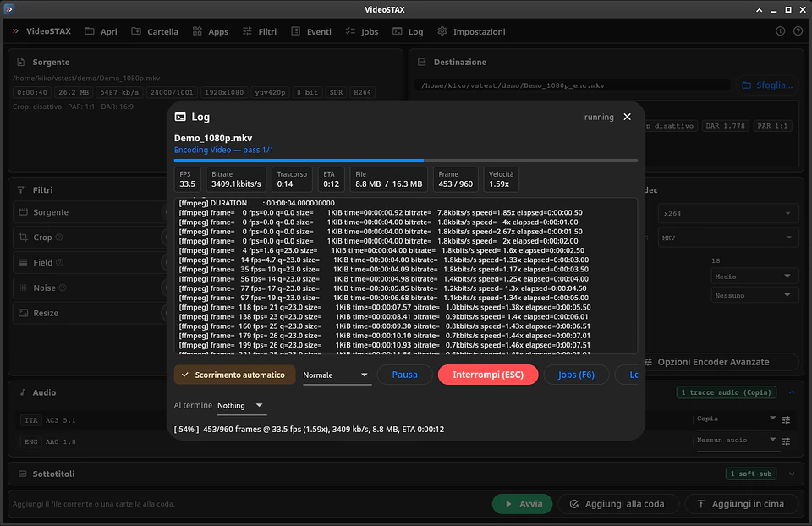Select the Noise filter row

(91, 288)
